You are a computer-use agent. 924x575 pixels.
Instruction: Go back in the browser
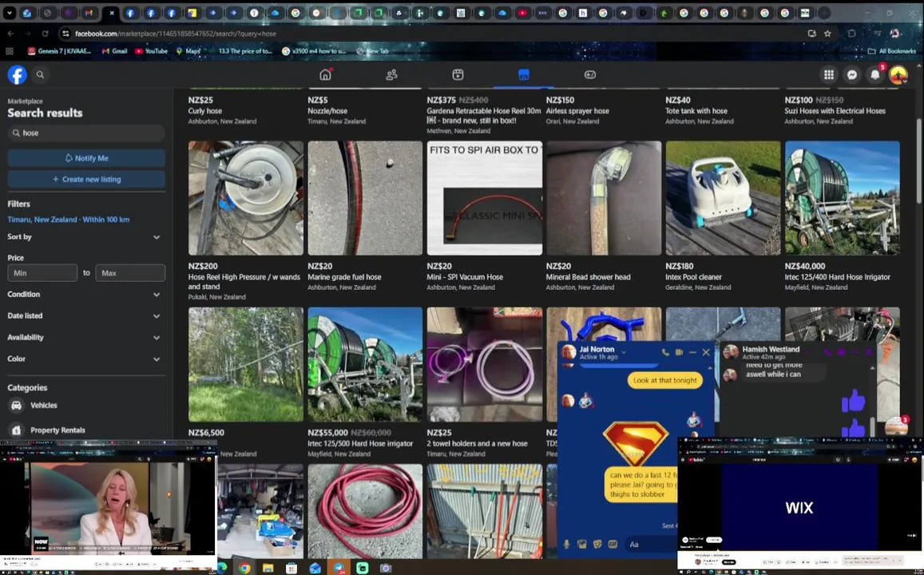click(10, 34)
